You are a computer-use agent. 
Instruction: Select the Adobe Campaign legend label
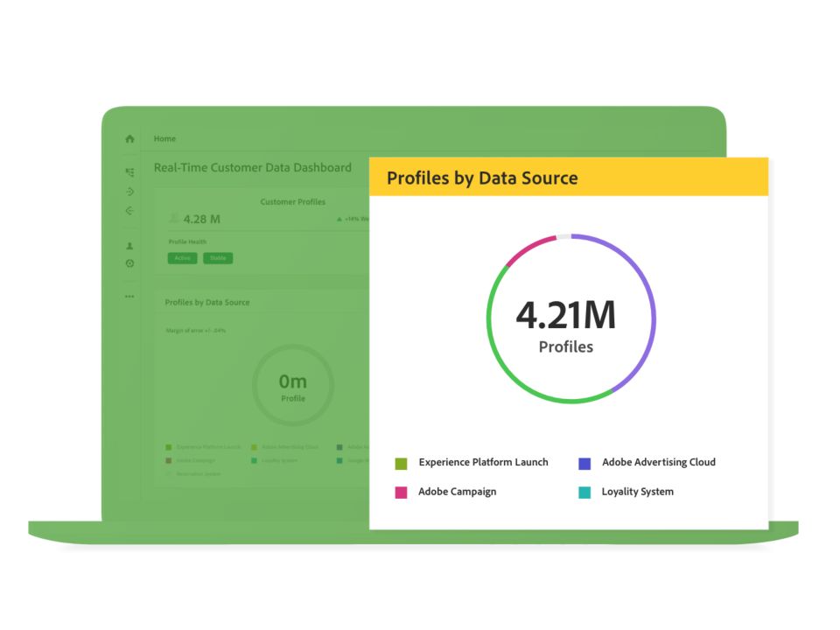pyautogui.click(x=457, y=492)
